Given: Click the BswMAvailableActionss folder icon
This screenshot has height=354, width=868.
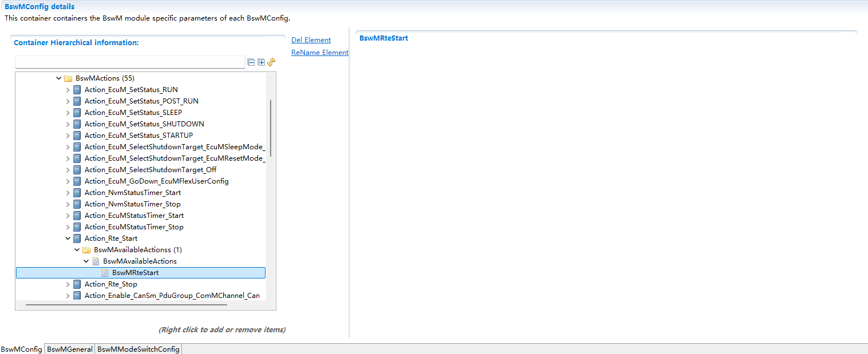Looking at the screenshot, I should [86, 250].
